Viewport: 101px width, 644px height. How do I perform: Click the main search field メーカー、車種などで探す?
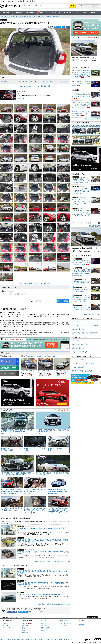pos(46,6)
